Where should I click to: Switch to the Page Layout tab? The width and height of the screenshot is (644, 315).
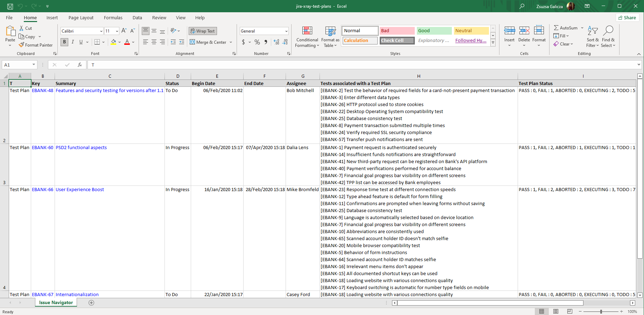tap(81, 17)
